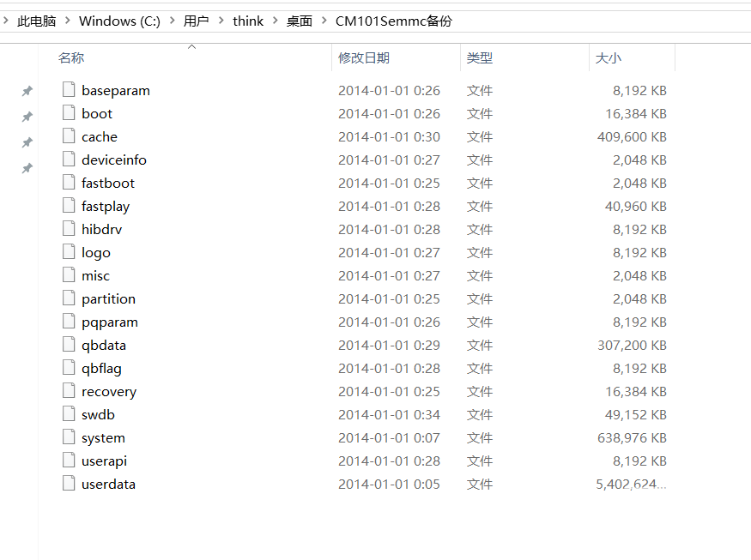
Task: Click the swdb file icon
Action: tap(69, 413)
